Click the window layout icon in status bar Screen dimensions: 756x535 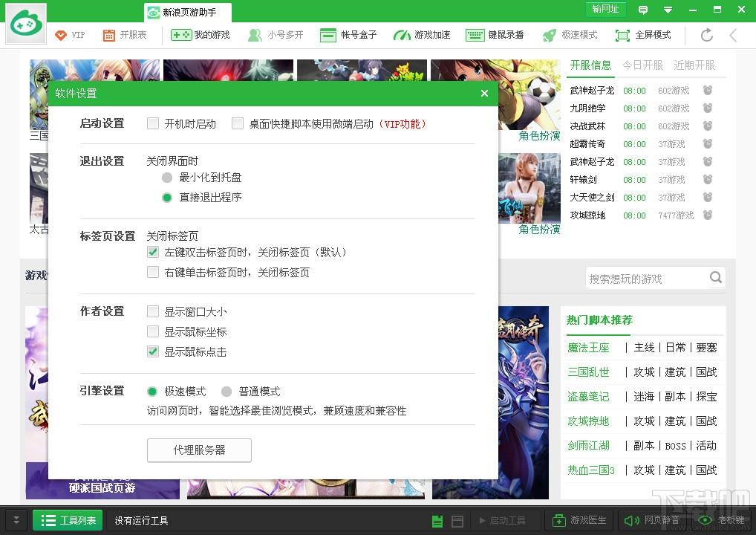pyautogui.click(x=457, y=521)
